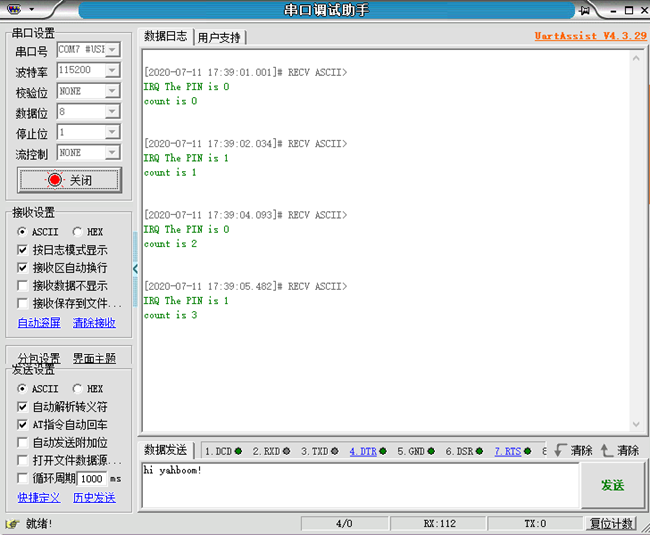This screenshot has width=650, height=535.
Task: Click the status bar ready icon
Action: pos(12,524)
